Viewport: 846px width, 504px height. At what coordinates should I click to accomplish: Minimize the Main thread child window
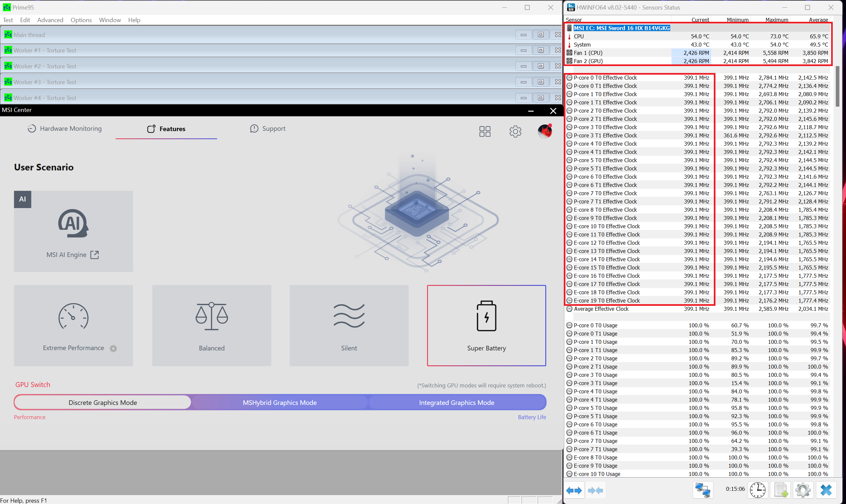[x=523, y=35]
